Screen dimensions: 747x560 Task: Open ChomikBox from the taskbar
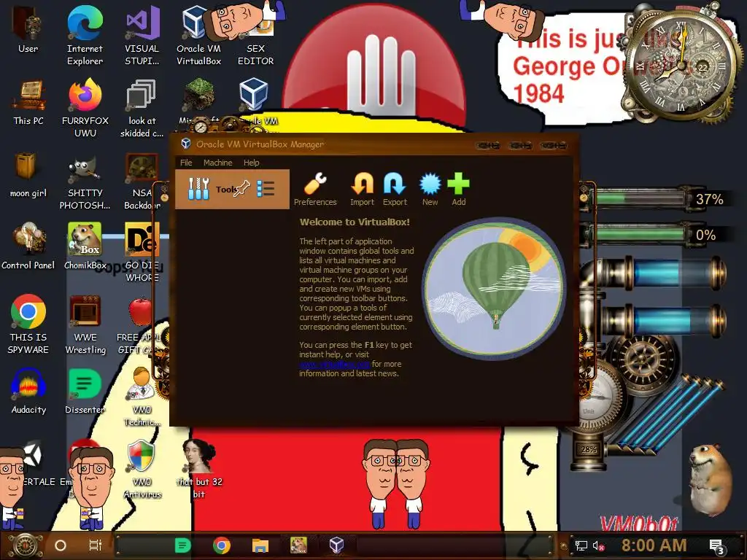click(x=298, y=545)
